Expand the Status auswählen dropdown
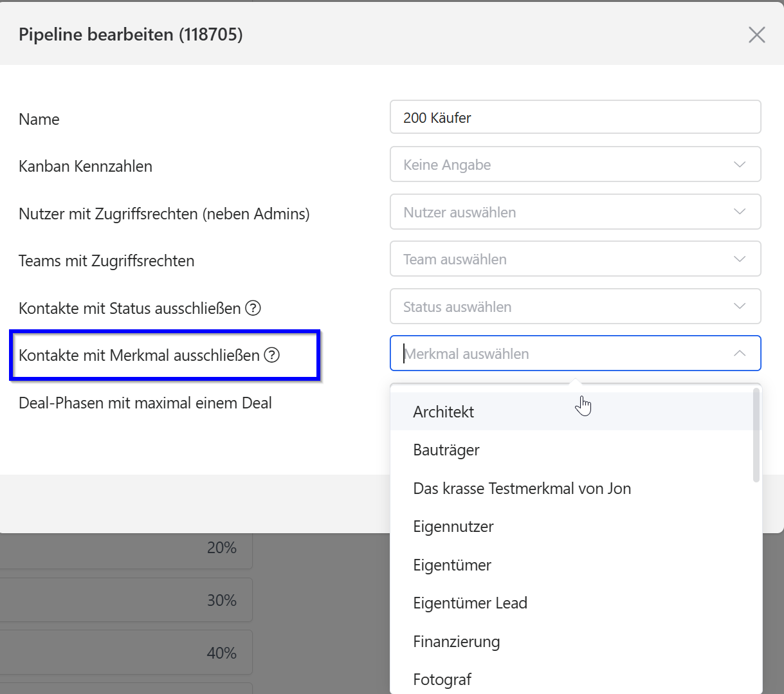Image resolution: width=784 pixels, height=694 pixels. (x=575, y=307)
